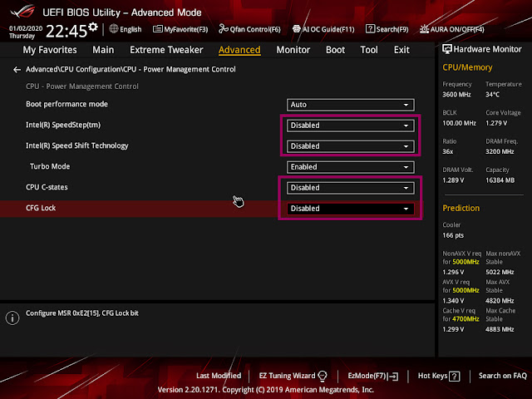
Task: Click the EzMode(F7) exit arrow icon
Action: [393, 376]
